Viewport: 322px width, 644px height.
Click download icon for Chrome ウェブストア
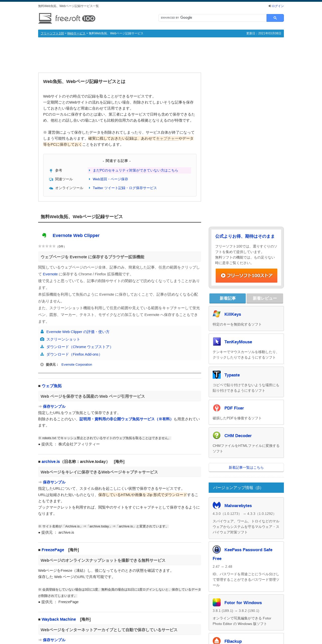(42, 347)
